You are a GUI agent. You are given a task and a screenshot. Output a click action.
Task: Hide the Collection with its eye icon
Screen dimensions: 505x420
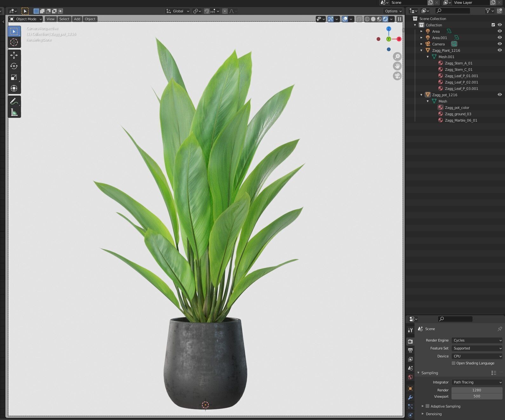(x=500, y=25)
